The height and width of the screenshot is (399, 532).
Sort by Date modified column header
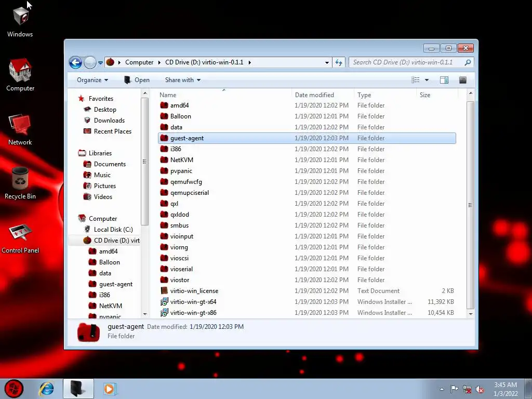[x=322, y=95]
